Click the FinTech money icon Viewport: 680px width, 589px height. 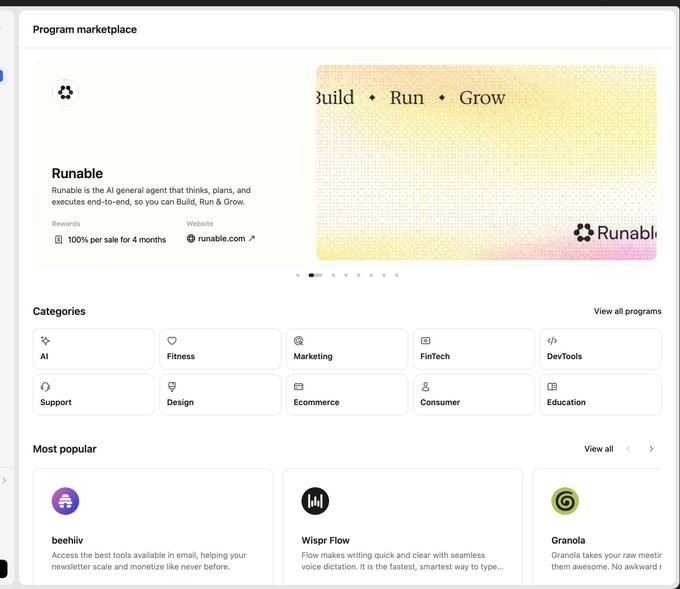(425, 340)
